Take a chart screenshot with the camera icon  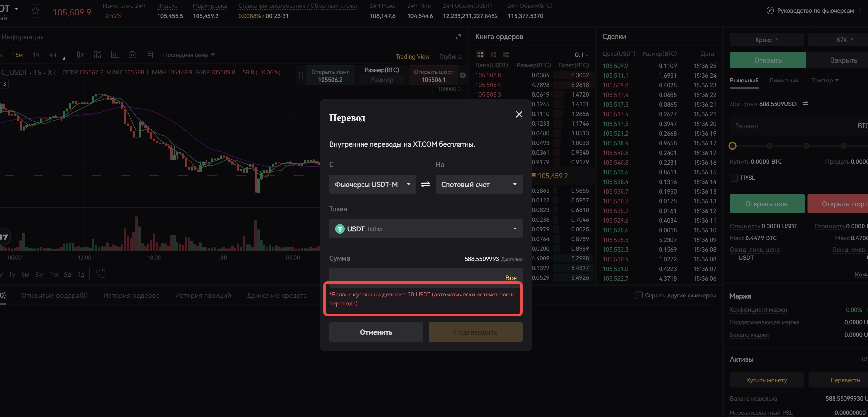coord(132,54)
